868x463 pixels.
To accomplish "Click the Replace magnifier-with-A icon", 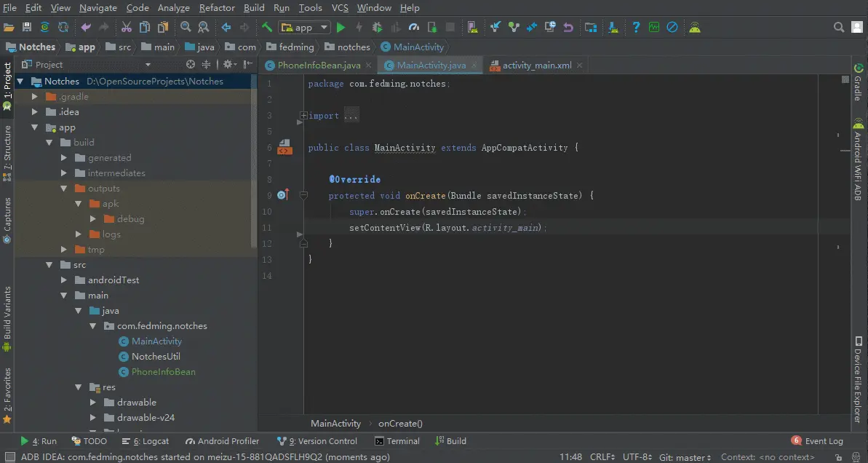I will tap(204, 27).
